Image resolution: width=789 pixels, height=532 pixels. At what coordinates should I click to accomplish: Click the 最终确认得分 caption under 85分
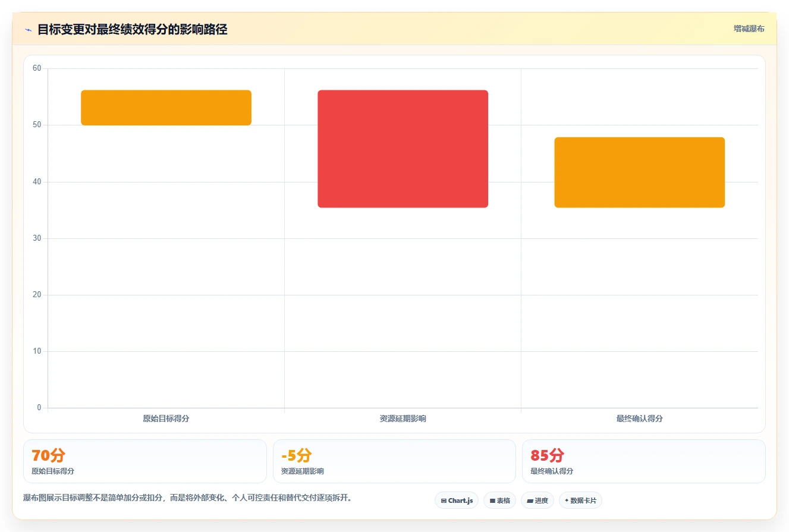pos(552,471)
